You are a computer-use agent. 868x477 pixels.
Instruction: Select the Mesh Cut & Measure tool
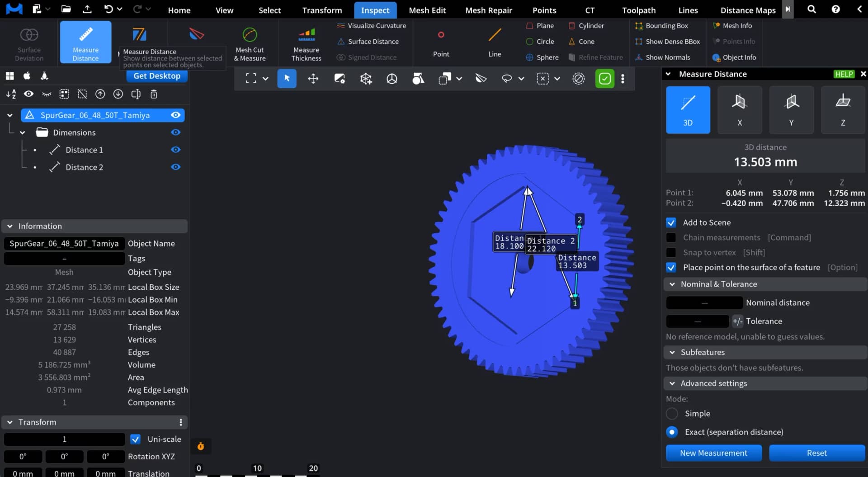click(x=250, y=43)
